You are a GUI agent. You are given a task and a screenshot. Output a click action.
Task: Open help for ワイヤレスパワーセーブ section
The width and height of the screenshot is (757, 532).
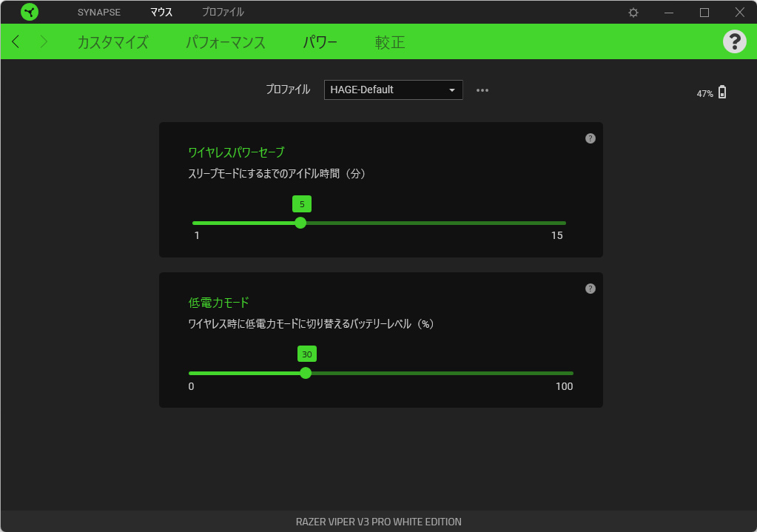(590, 138)
